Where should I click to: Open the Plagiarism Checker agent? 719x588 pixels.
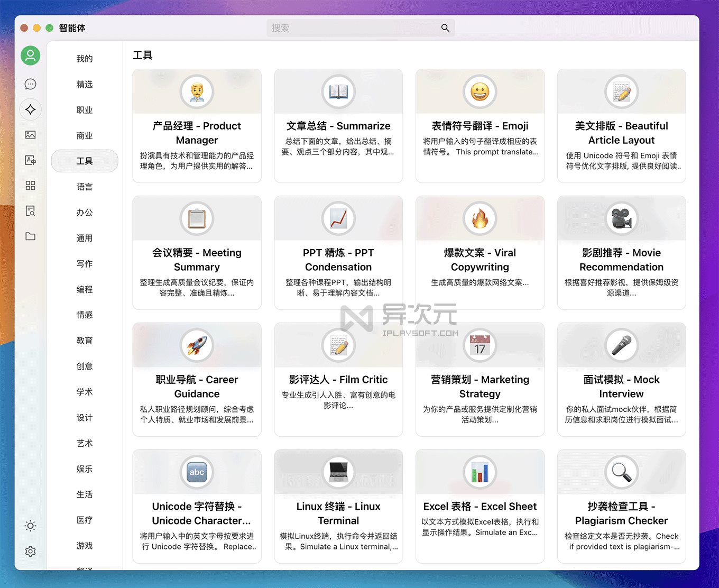click(x=621, y=506)
